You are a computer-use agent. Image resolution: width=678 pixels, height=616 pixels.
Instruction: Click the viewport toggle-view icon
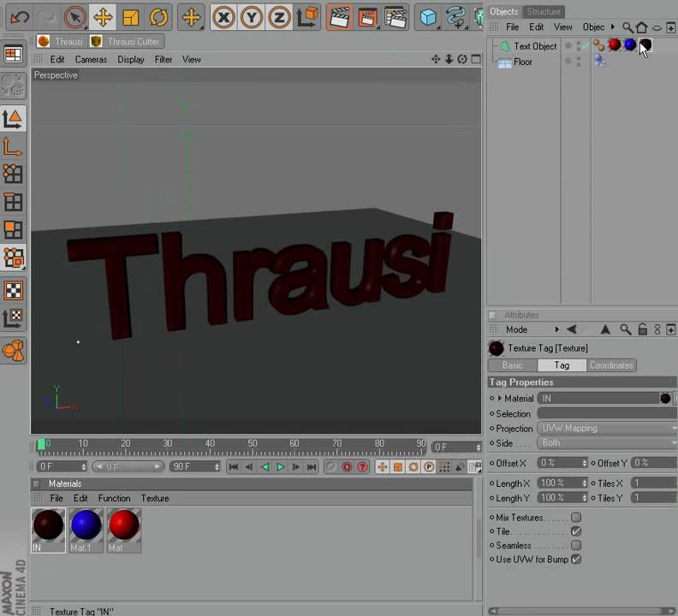coord(476,59)
